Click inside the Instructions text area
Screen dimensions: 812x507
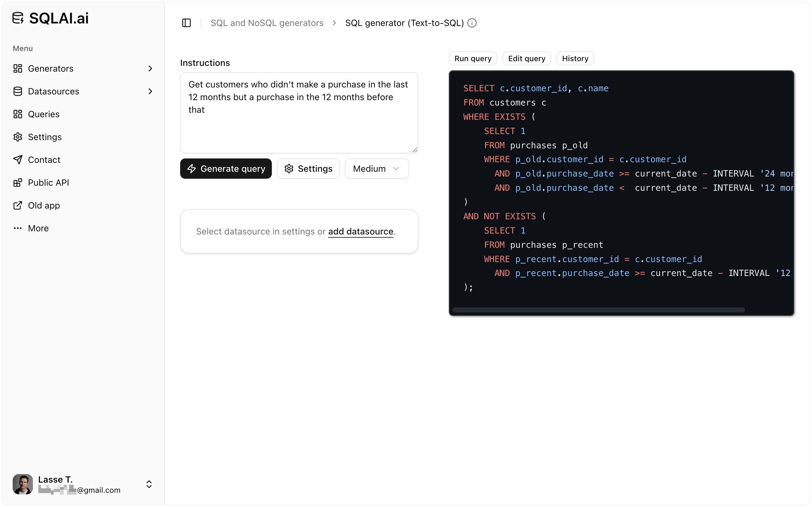click(298, 112)
